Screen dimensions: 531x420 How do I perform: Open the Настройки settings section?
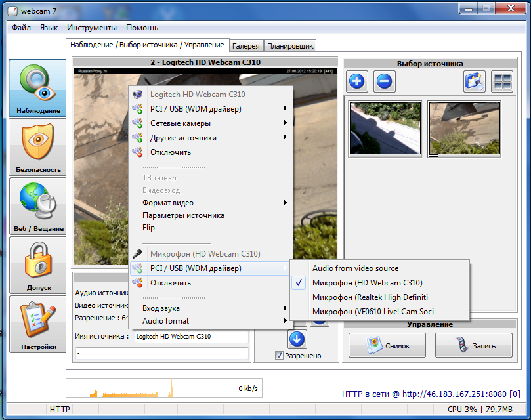tap(37, 324)
